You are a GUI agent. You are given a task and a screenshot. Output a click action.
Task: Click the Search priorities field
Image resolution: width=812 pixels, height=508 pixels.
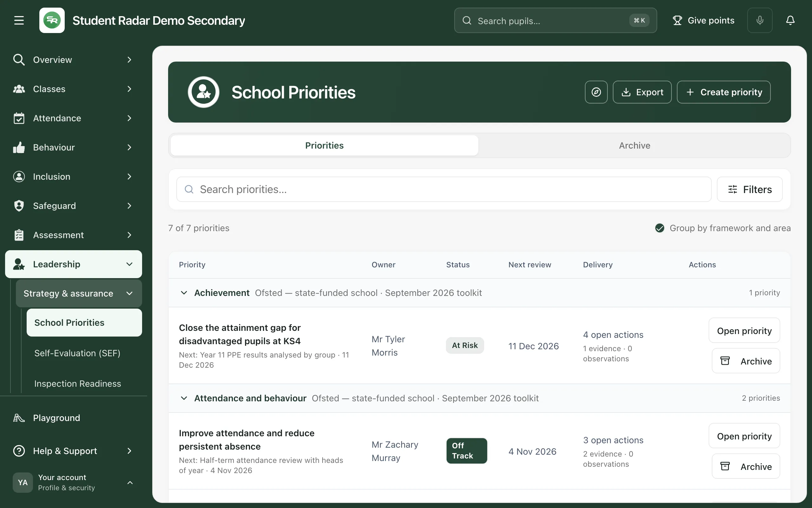coord(443,190)
